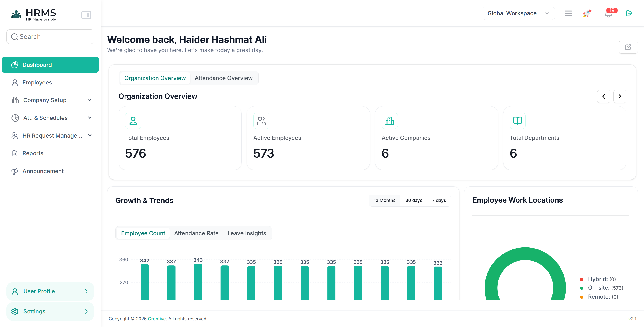This screenshot has width=644, height=327.
Task: Click the previous arrow in Organization Overview
Action: [604, 96]
